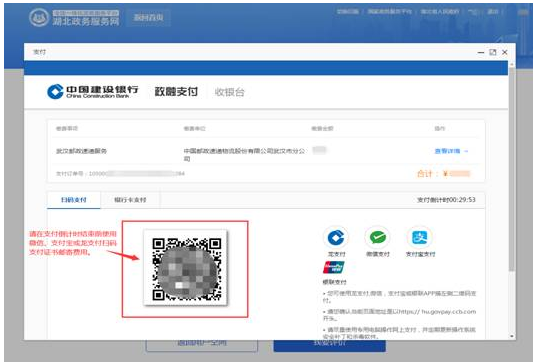Open the 查看详情 link
The height and width of the screenshot is (364, 535).
451,151
